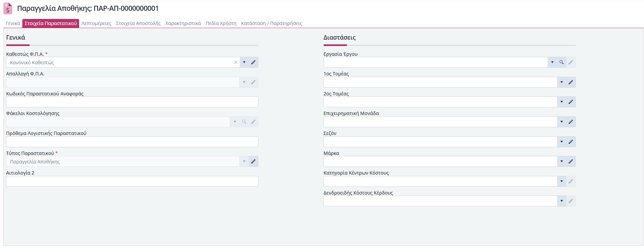Expand the 2ος Τομέας dropdown
The width and height of the screenshot is (644, 248).
562,102
